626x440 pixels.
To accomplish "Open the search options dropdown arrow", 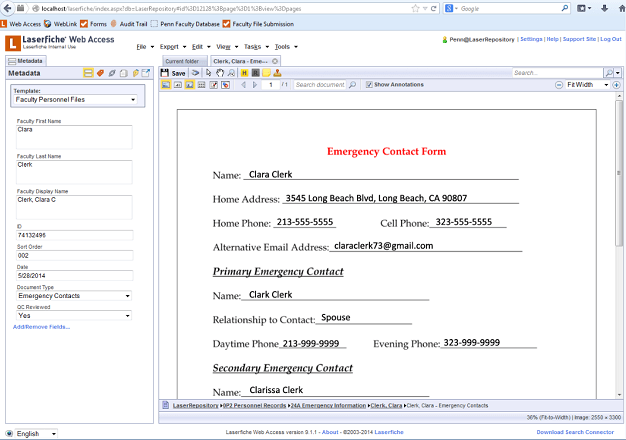I will tap(618, 73).
